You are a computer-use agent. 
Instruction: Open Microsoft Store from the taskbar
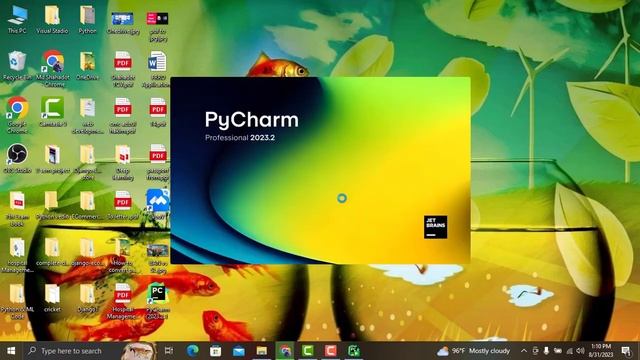216,351
